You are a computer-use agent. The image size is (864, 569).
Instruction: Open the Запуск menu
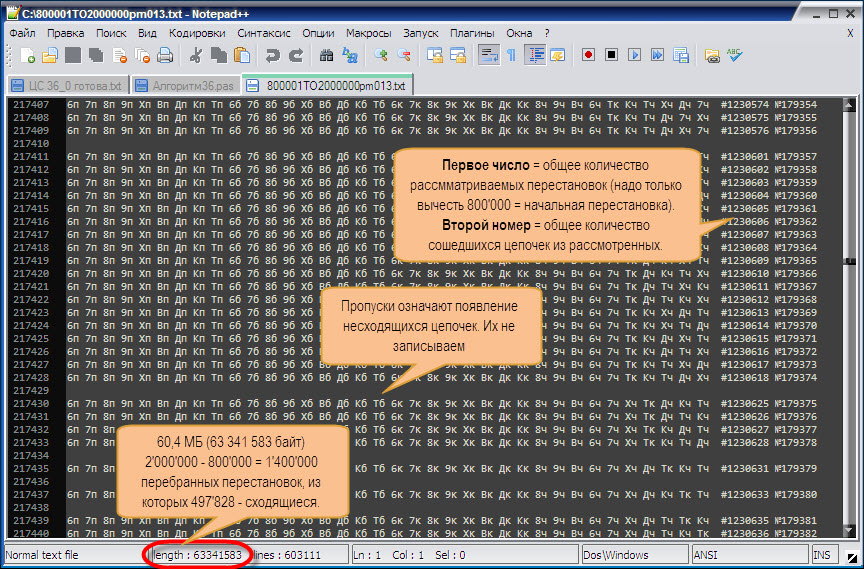(x=420, y=33)
